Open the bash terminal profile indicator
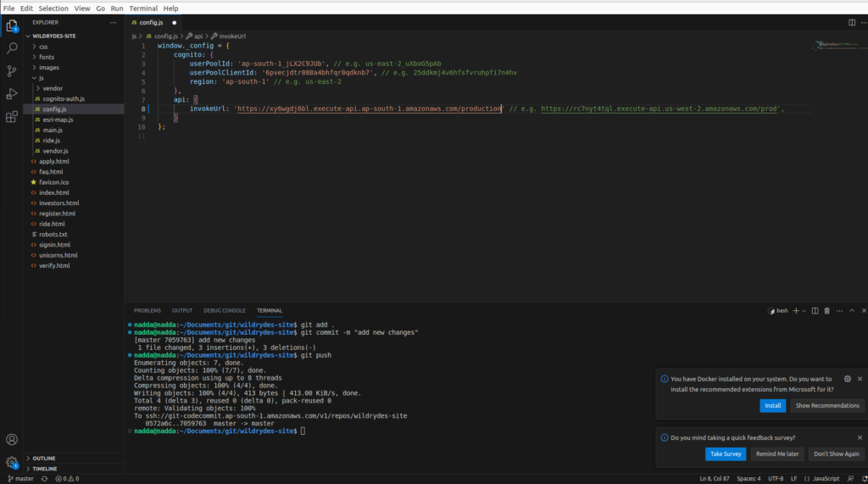This screenshot has width=868, height=484. [778, 311]
